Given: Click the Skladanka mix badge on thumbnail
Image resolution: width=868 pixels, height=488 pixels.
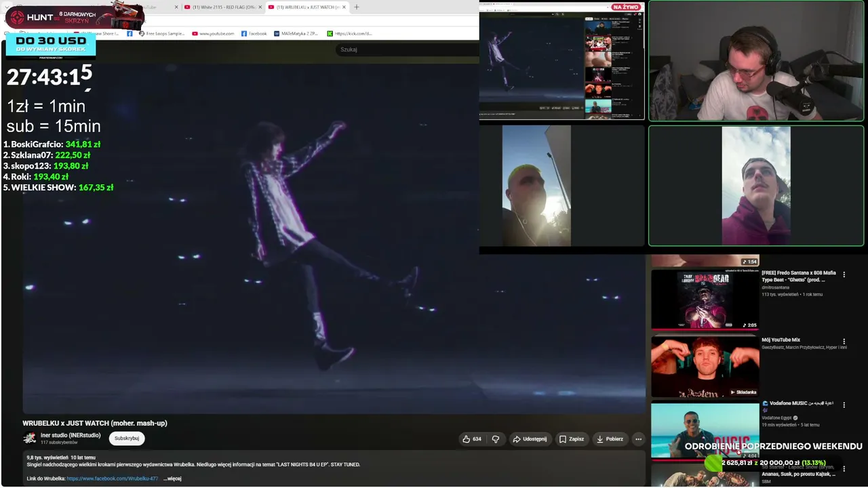Looking at the screenshot, I should coord(743,392).
